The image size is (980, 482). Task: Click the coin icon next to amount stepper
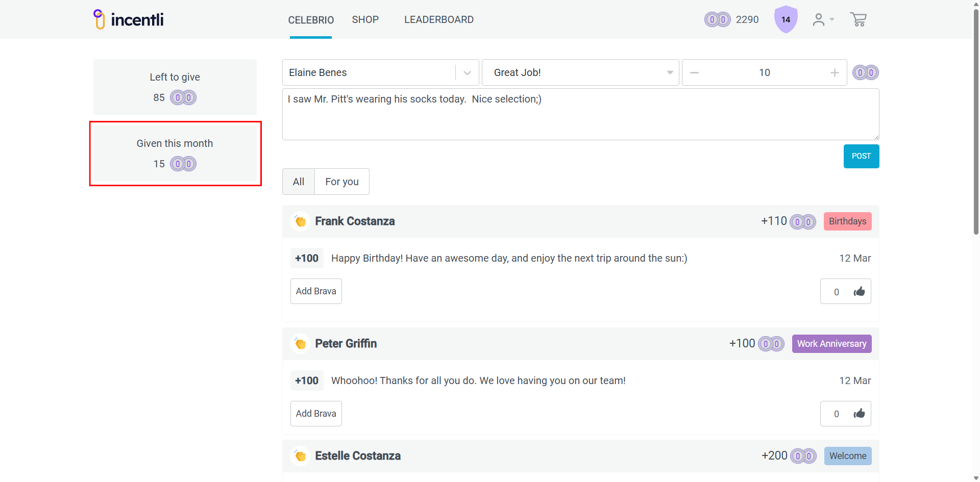[866, 72]
